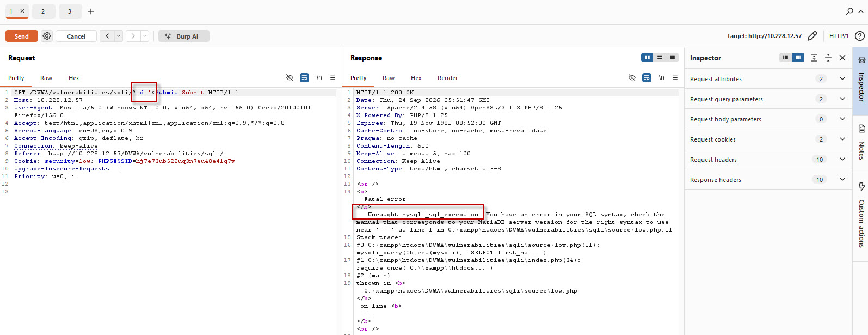Click the Cancel button
Image resolution: width=868 pixels, height=335 pixels.
click(76, 36)
